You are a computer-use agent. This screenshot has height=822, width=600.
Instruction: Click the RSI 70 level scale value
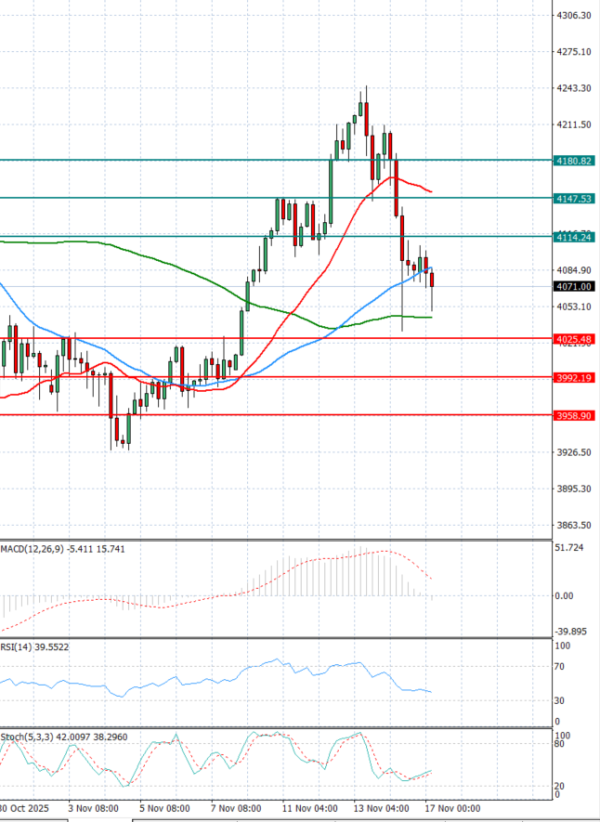(x=563, y=666)
